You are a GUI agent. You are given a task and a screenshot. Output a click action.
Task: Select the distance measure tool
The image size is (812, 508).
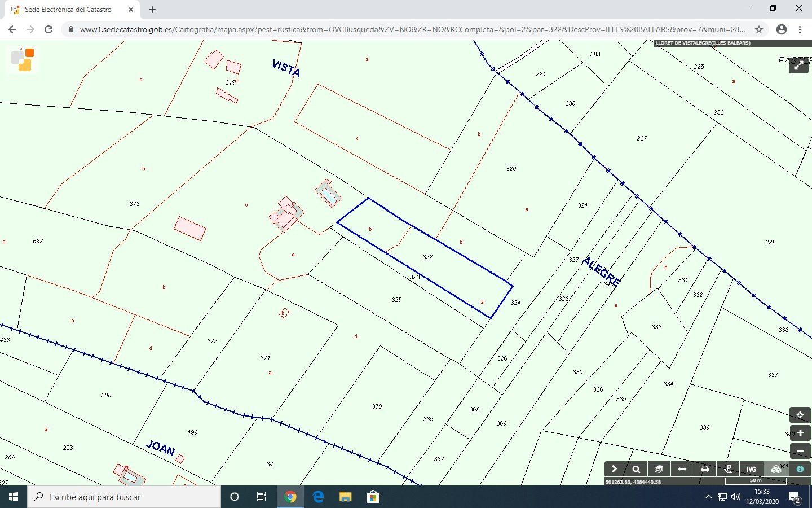click(x=682, y=469)
